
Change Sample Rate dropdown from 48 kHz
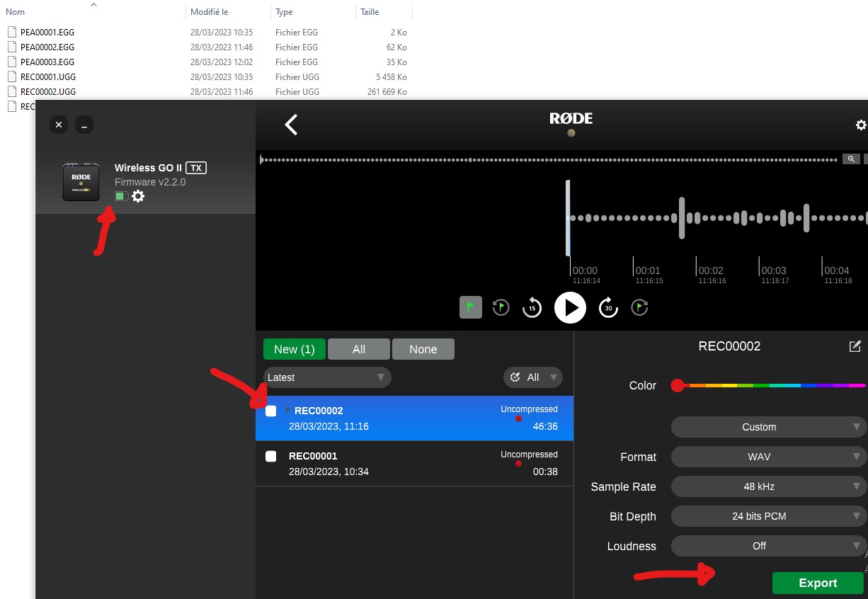coord(768,486)
